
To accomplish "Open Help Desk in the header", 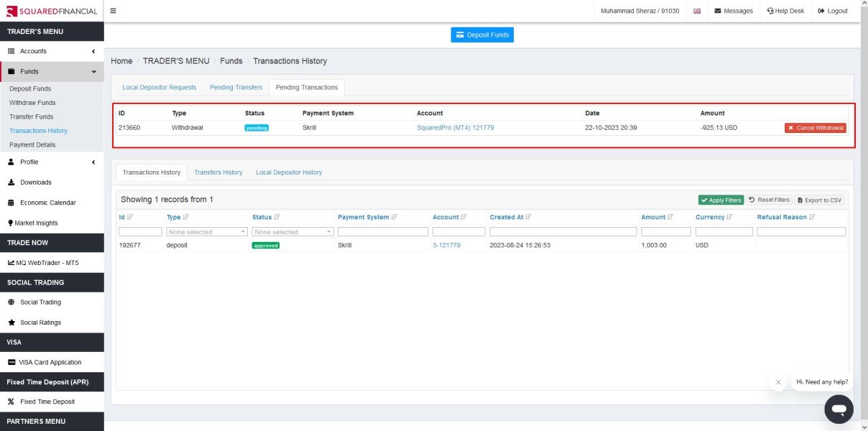I will pos(785,11).
